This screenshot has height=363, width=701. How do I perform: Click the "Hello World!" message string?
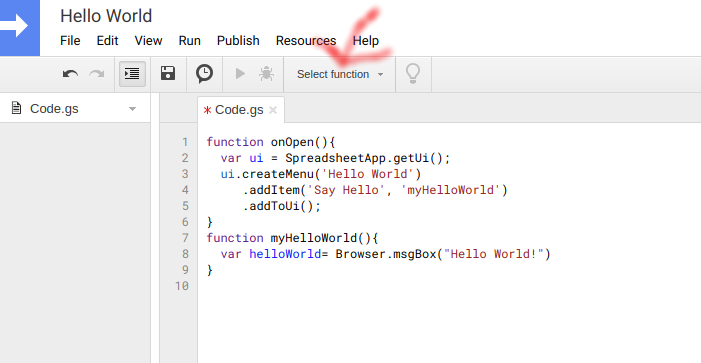pos(493,254)
